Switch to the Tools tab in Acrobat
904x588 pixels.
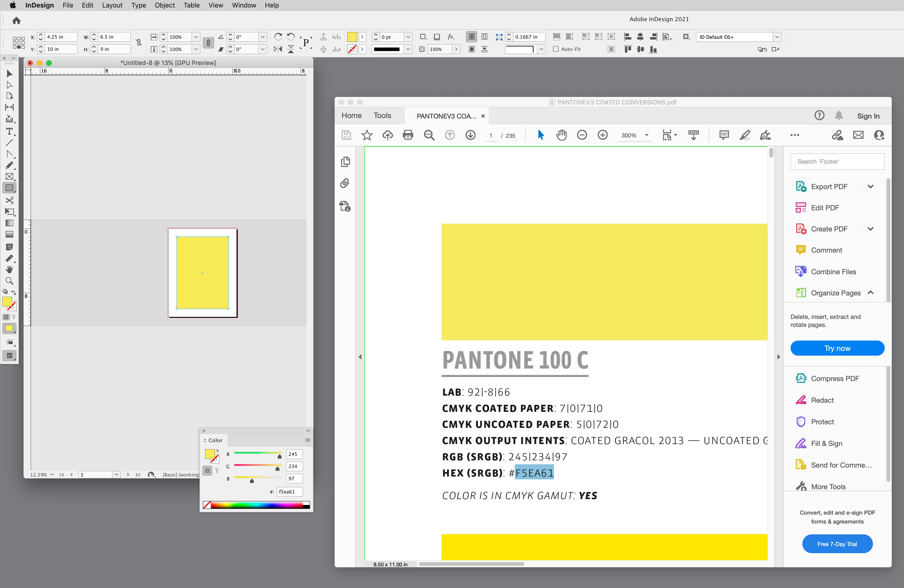(x=382, y=115)
